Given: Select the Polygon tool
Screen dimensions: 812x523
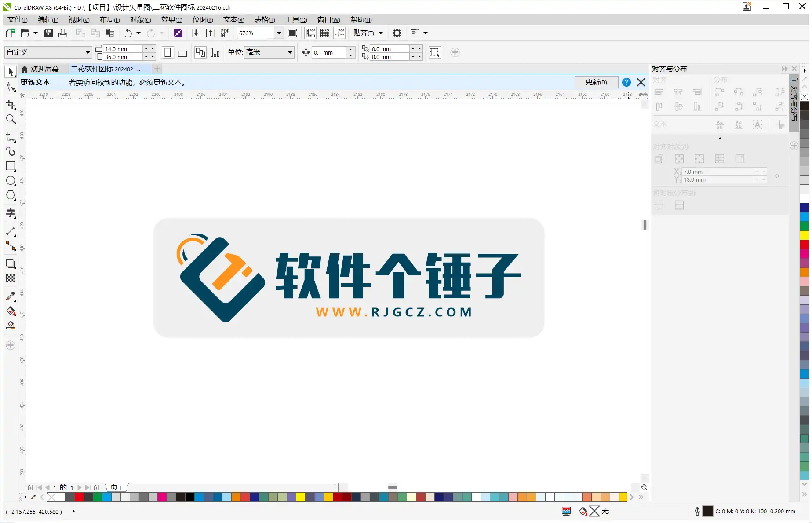Looking at the screenshot, I should tap(11, 195).
